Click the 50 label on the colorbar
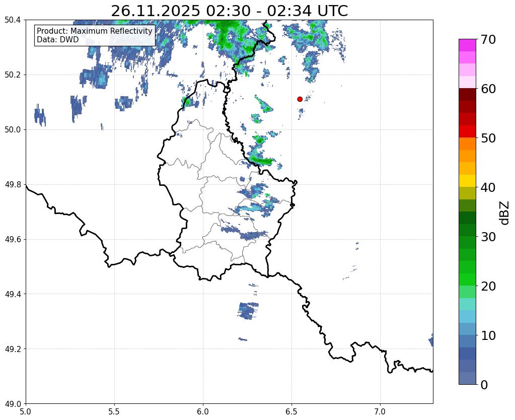Image resolution: width=515 pixels, height=420 pixels. [x=488, y=138]
